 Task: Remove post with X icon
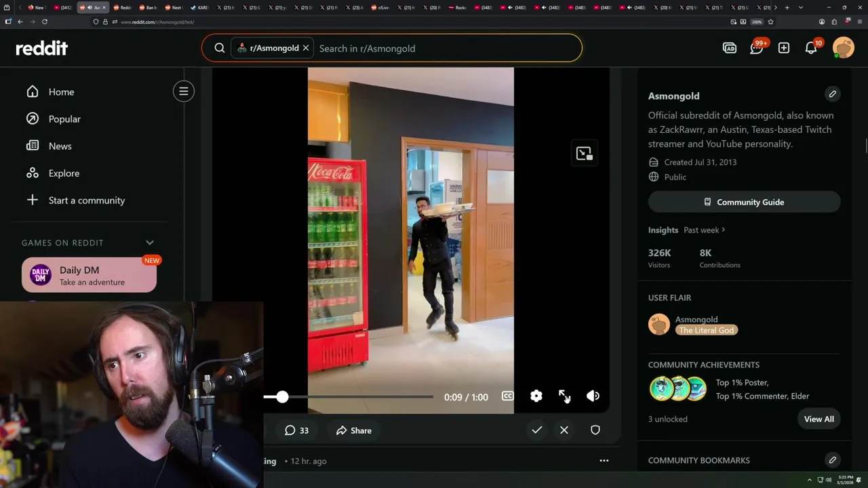(x=564, y=430)
